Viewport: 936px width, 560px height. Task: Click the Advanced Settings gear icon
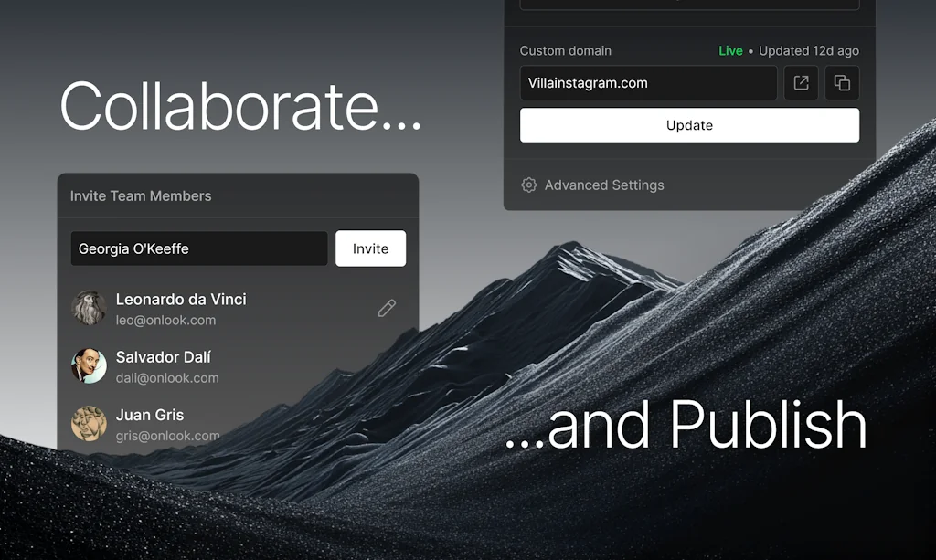[529, 185]
